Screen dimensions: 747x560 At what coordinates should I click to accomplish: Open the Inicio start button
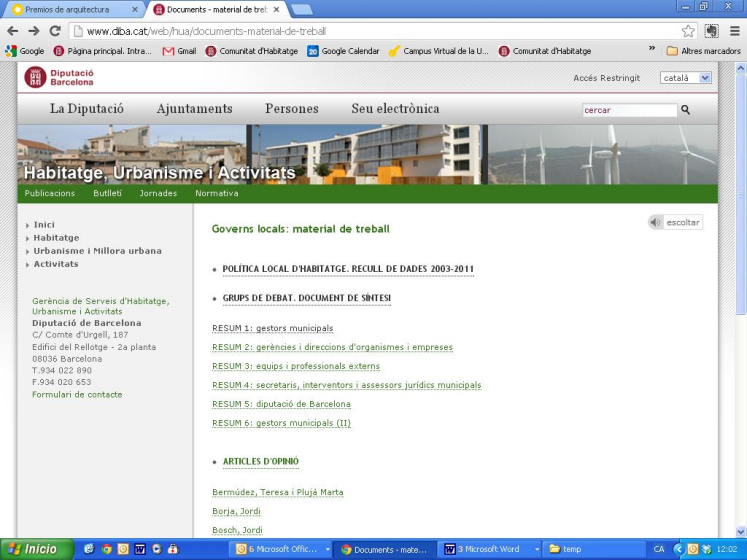pyautogui.click(x=37, y=549)
